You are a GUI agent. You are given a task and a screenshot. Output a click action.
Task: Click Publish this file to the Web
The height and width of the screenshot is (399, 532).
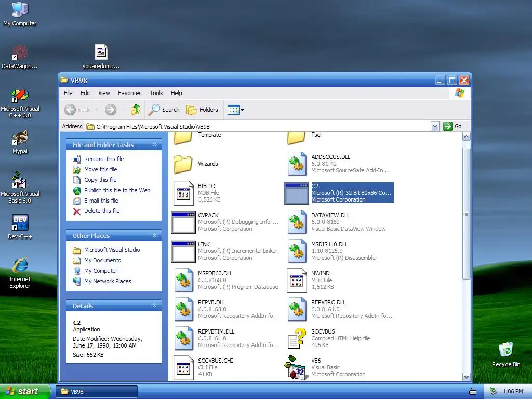coord(117,190)
